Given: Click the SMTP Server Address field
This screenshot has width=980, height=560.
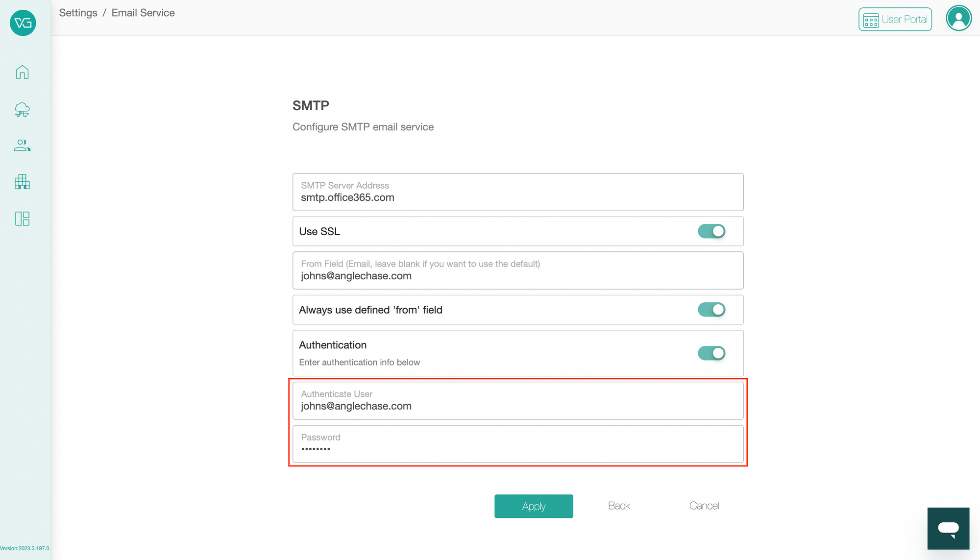Looking at the screenshot, I should tap(518, 192).
